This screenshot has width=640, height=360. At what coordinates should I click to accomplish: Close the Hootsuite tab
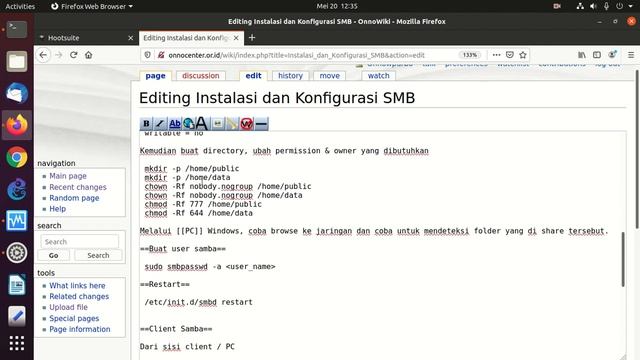point(131,38)
